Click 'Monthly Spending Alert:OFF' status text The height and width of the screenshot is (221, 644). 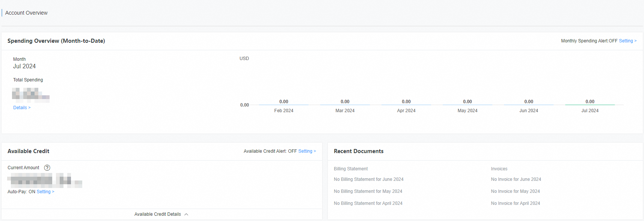coord(589,41)
